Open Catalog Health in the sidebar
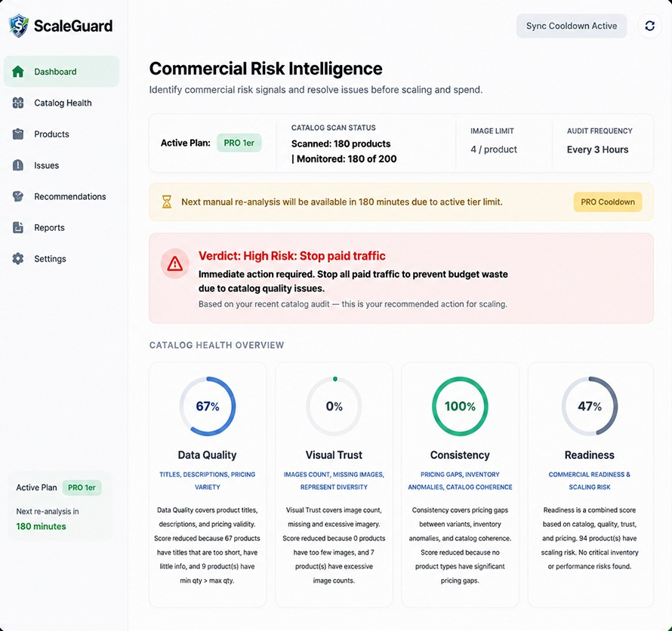 tap(61, 103)
